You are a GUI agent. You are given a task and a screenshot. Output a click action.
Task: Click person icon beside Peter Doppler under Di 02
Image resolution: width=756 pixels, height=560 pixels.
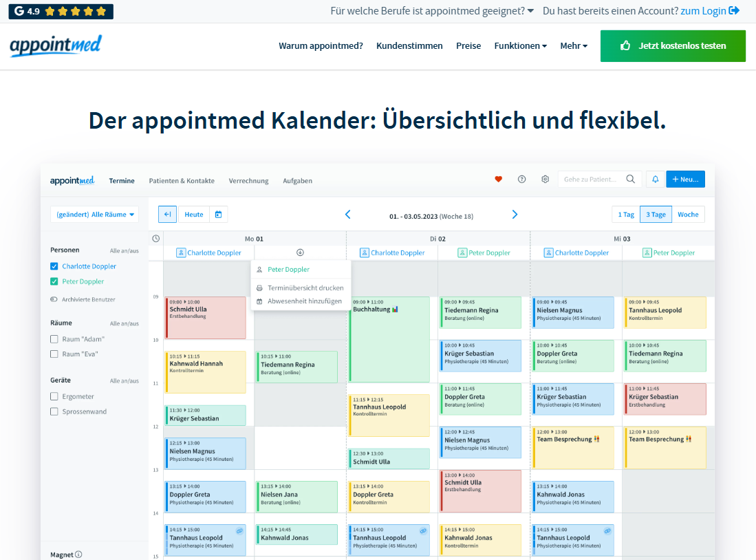[x=462, y=252]
